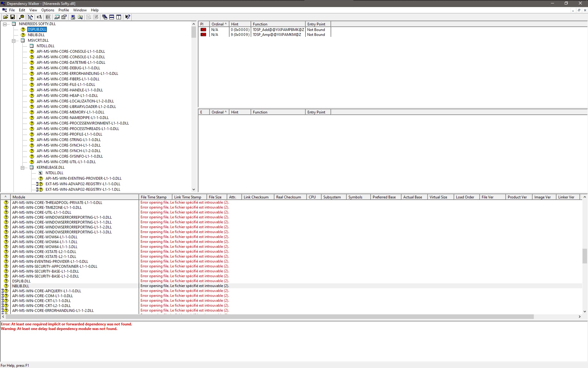588x368 pixels.
Task: Click the red import icon for ?DSP_Amp function
Action: (x=203, y=35)
